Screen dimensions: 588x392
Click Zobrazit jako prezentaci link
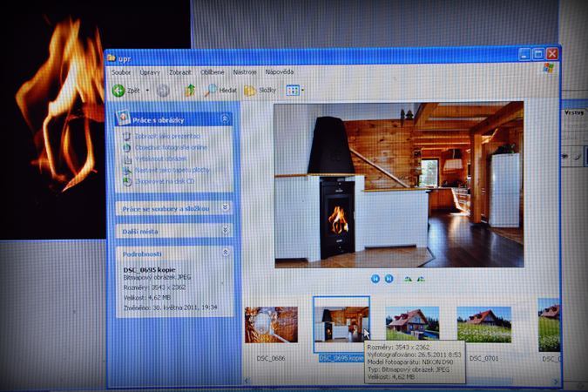click(x=167, y=136)
